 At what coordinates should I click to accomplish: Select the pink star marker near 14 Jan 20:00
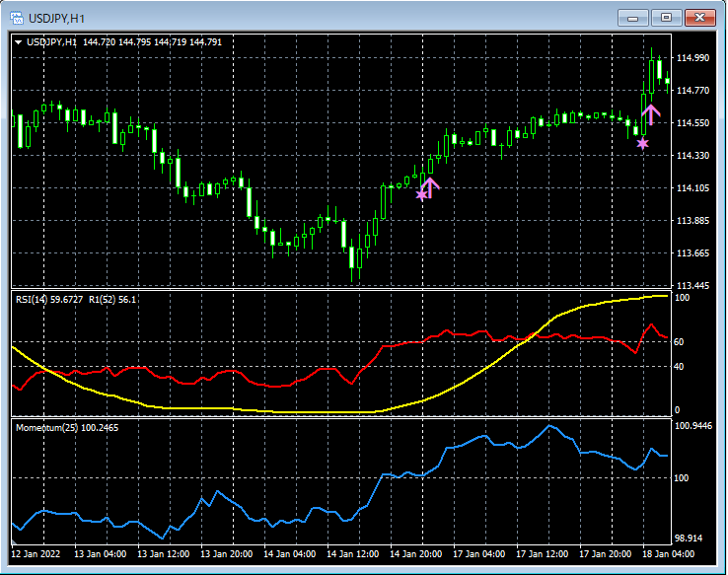421,195
